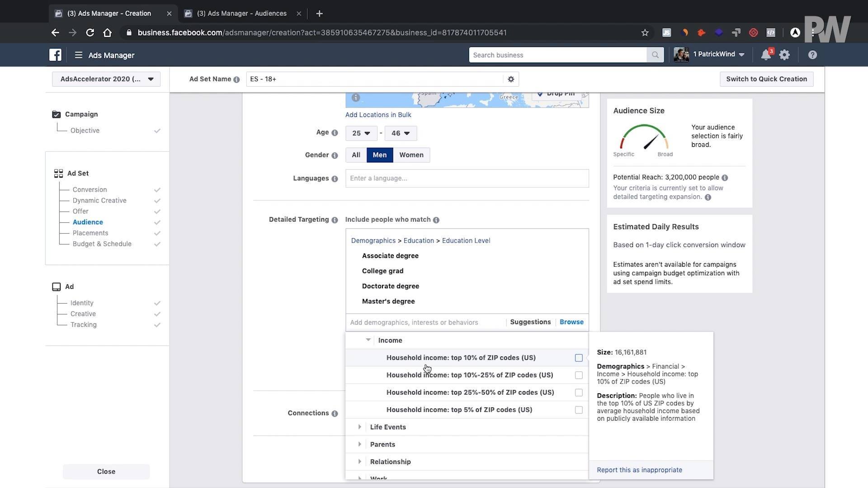This screenshot has width=868, height=488.
Task: Reload the browser page
Action: click(90, 33)
